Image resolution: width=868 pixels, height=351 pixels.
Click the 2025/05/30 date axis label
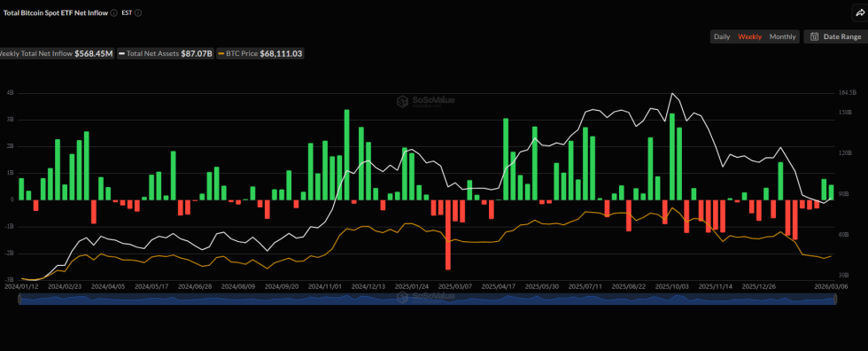(541, 287)
